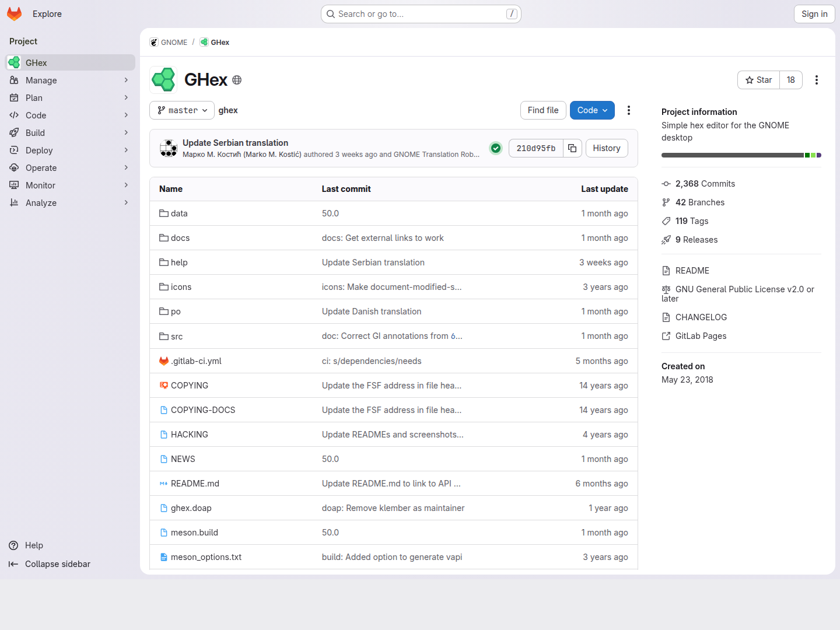Click the Help question mark icon
The image size is (840, 630).
(x=13, y=545)
